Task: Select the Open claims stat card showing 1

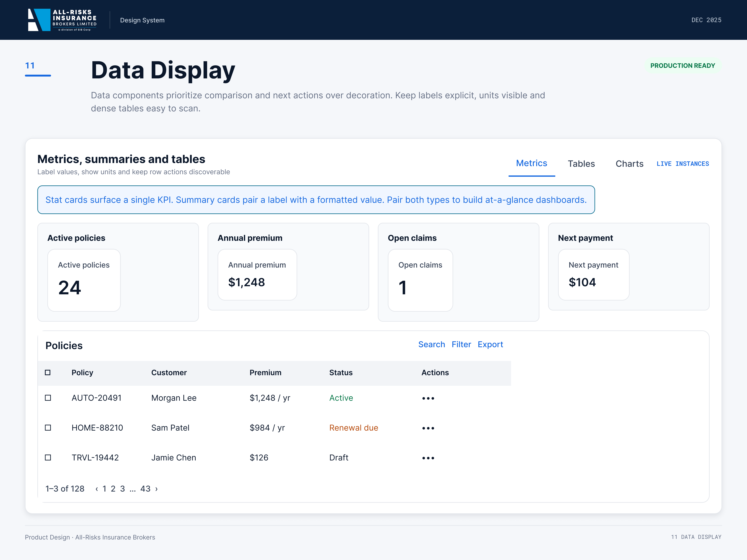Action: coord(420,280)
